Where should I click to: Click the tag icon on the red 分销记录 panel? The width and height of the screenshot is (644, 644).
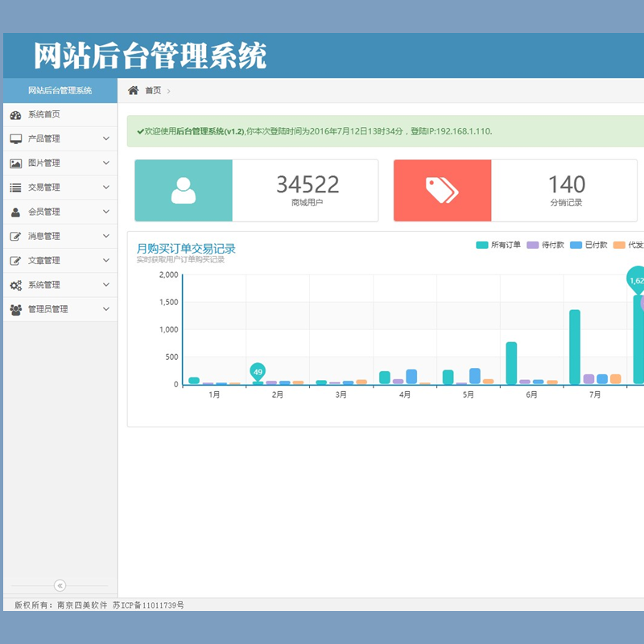[442, 190]
